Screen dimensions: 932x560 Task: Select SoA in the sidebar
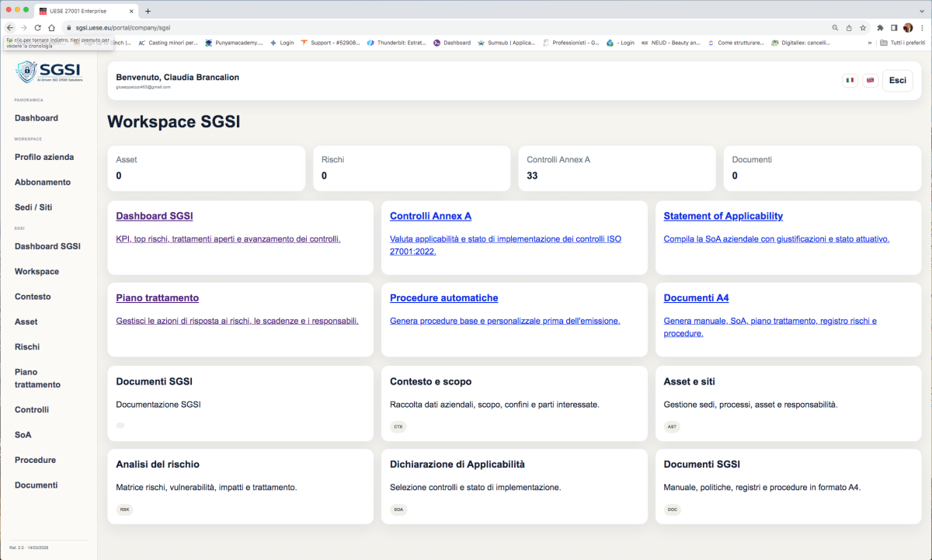23,435
